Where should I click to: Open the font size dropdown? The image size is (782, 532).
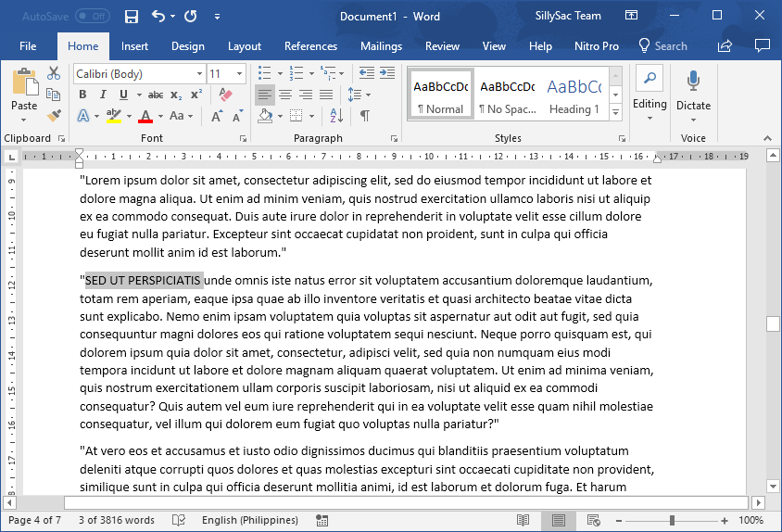click(239, 74)
